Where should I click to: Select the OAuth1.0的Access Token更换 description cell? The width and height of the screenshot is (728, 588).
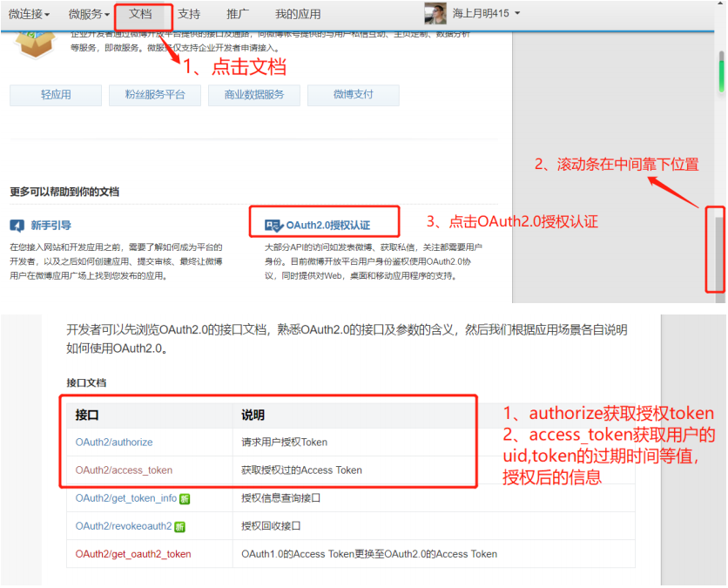pyautogui.click(x=434, y=554)
